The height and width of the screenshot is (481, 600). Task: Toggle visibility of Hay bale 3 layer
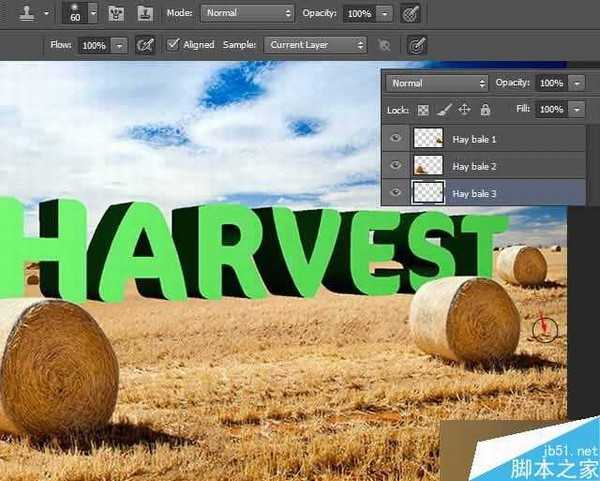pyautogui.click(x=396, y=192)
